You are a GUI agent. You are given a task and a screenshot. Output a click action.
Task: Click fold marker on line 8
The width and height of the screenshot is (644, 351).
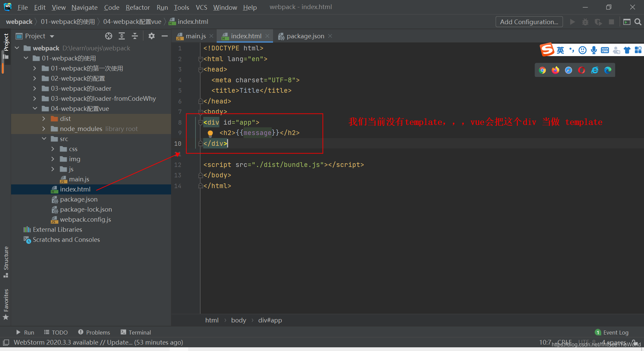coord(200,122)
